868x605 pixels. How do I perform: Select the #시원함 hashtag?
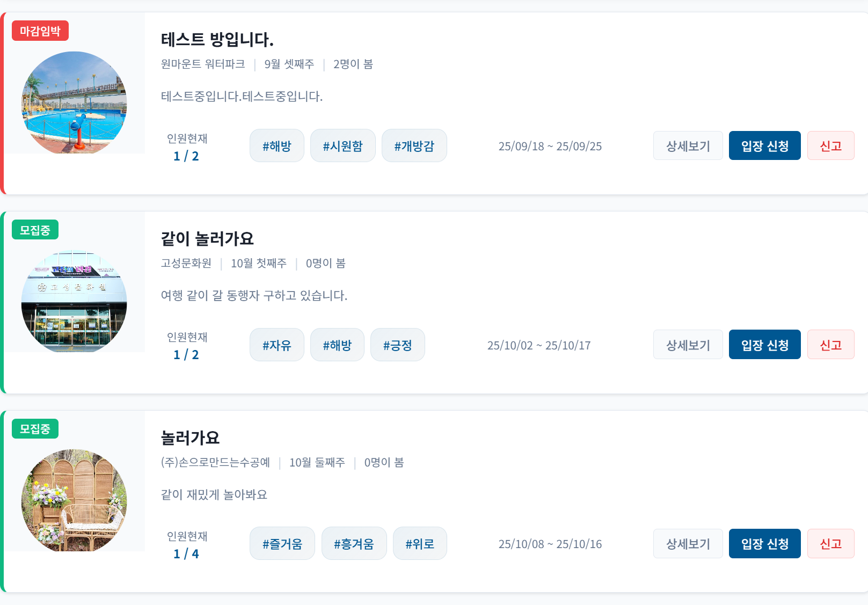(343, 145)
